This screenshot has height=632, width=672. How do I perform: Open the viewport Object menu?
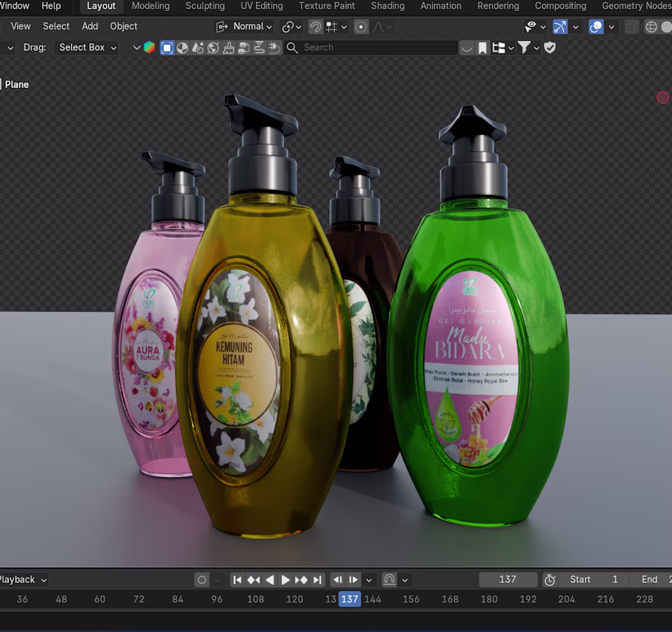click(x=123, y=26)
